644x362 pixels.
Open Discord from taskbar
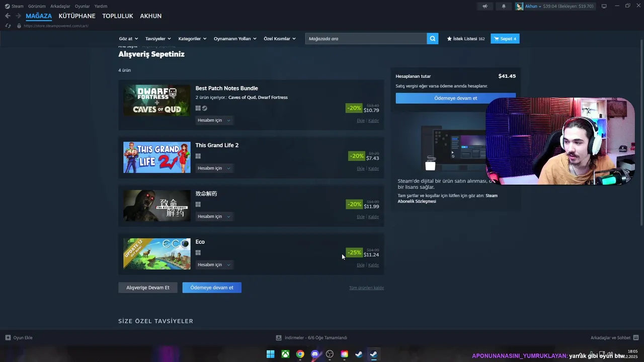click(315, 354)
